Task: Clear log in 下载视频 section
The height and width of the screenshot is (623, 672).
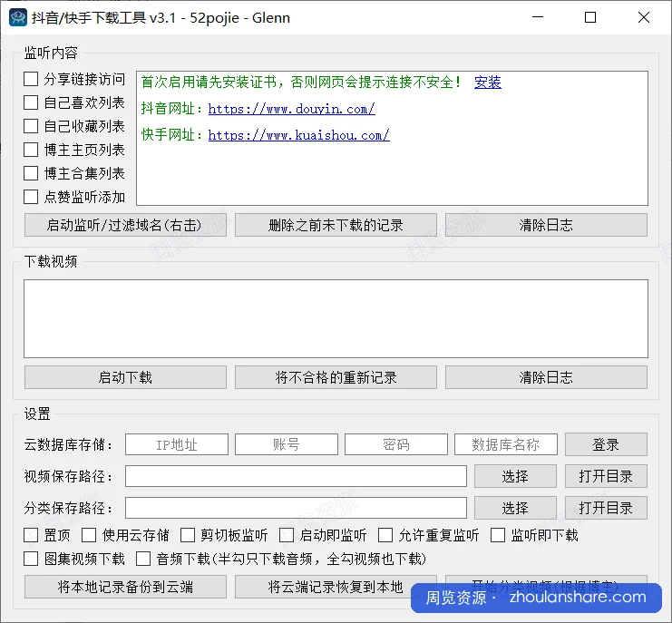Action: pyautogui.click(x=546, y=377)
